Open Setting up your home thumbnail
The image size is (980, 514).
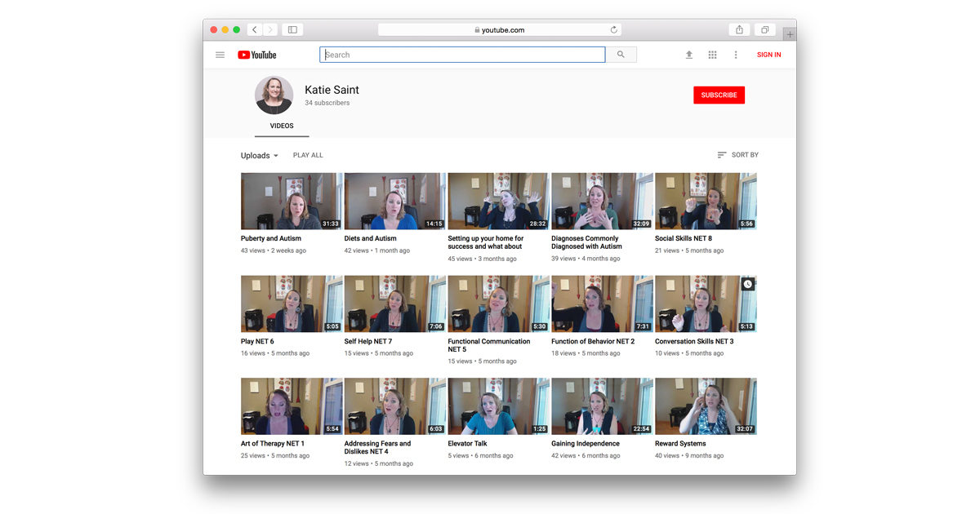point(498,201)
